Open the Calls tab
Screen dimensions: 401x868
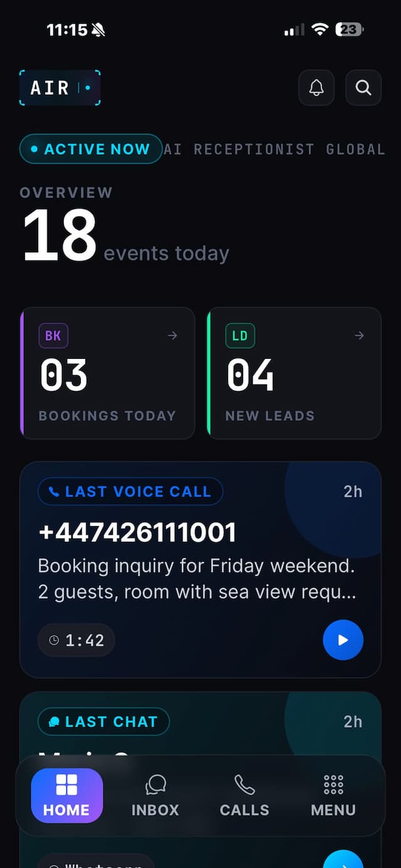[244, 795]
